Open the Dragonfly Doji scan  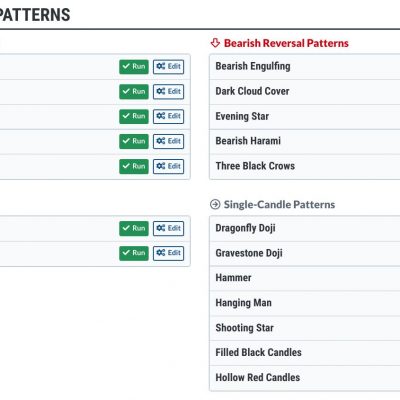pyautogui.click(x=304, y=228)
